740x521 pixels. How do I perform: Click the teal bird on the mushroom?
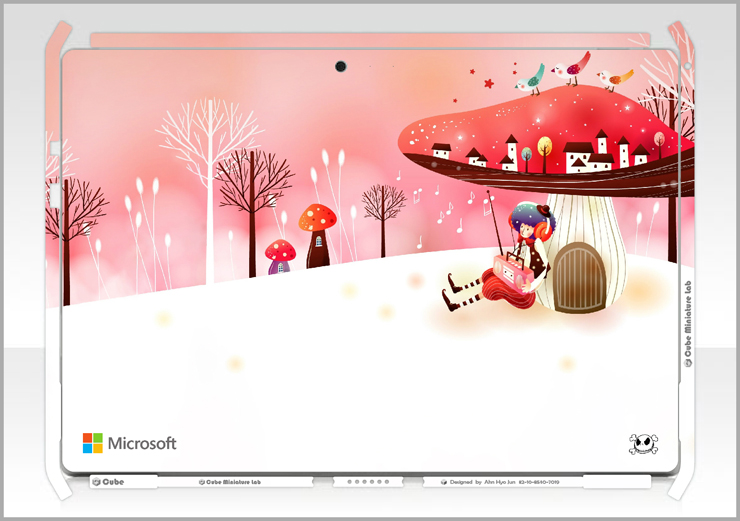point(530,79)
